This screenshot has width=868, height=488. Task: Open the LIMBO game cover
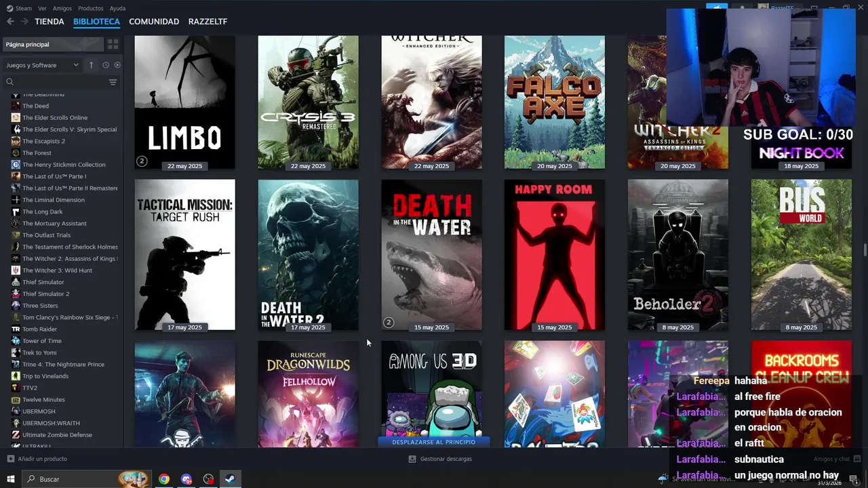(x=185, y=102)
